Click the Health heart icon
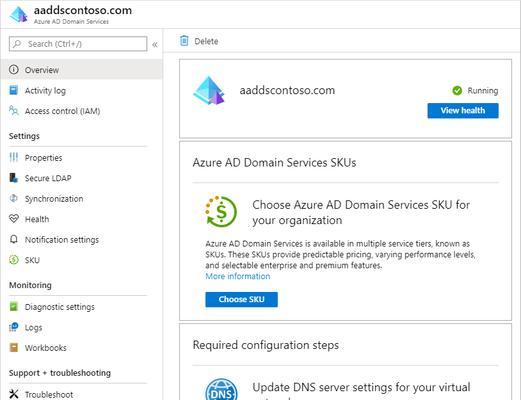Image resolution: width=521 pixels, height=400 pixels. (14, 219)
